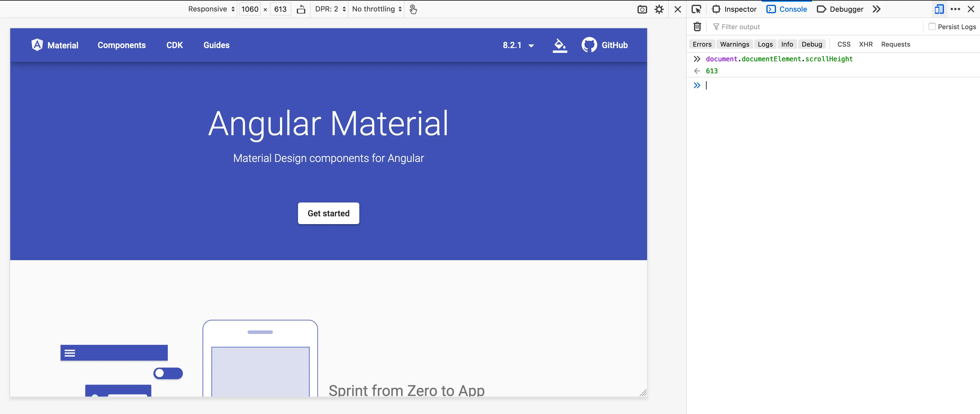
Task: Click the theme picker paint bucket icon
Action: pyautogui.click(x=560, y=45)
